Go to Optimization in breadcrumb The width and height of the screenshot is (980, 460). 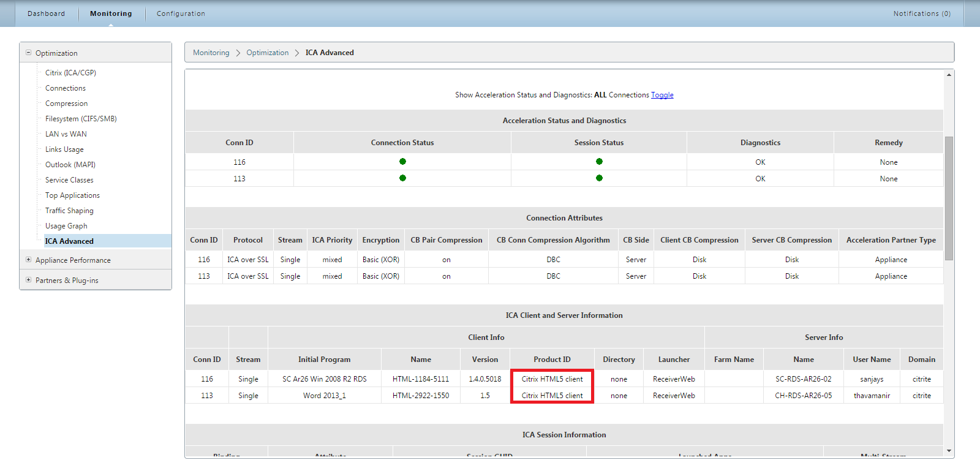pos(267,53)
